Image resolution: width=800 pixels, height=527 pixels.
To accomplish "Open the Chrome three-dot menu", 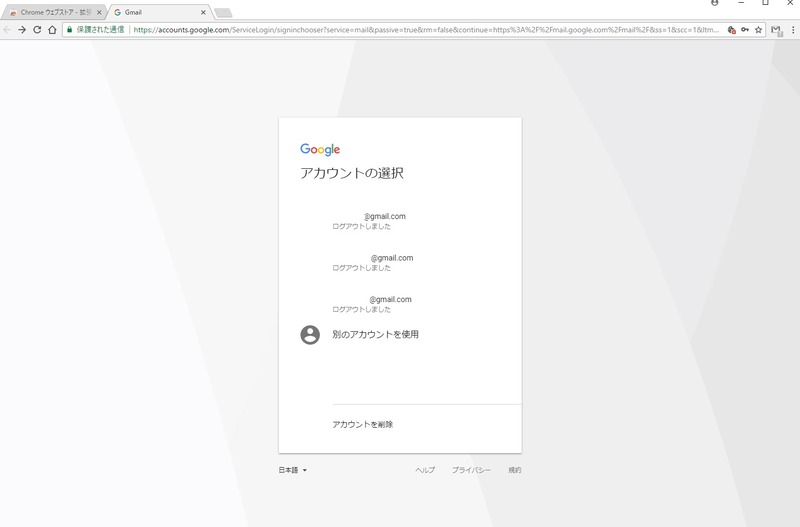I will tap(793, 30).
